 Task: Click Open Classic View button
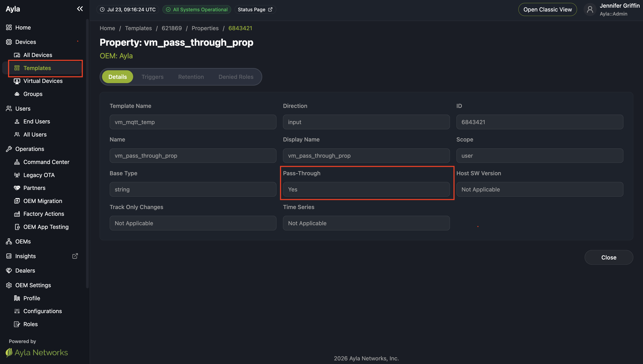(547, 9)
